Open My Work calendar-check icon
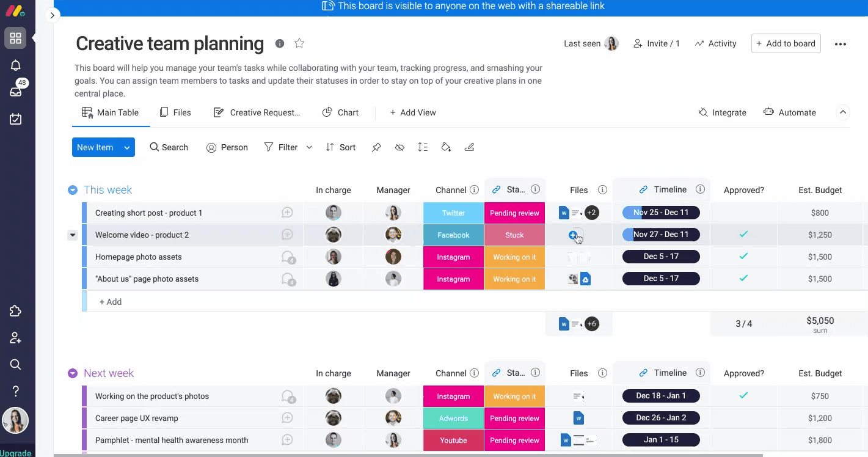 click(x=15, y=119)
